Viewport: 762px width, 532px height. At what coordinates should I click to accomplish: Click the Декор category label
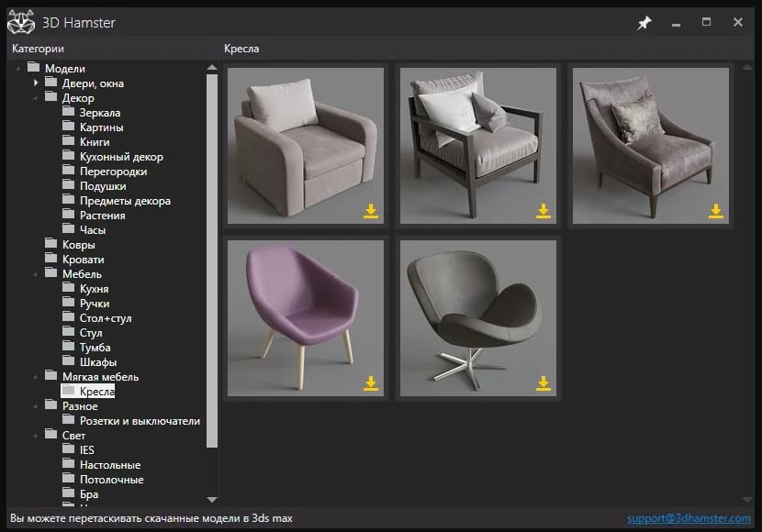[78, 98]
